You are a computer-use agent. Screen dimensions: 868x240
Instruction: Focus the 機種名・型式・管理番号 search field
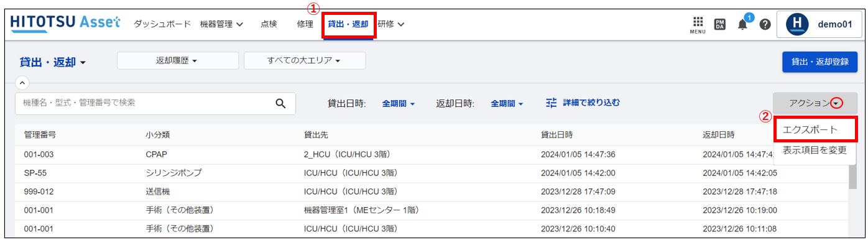tap(155, 103)
